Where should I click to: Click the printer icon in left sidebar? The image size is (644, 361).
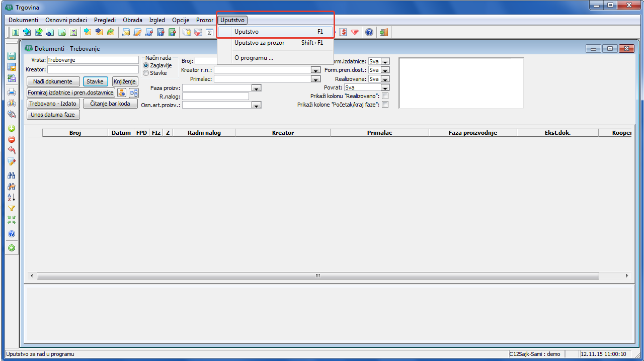tap(12, 92)
